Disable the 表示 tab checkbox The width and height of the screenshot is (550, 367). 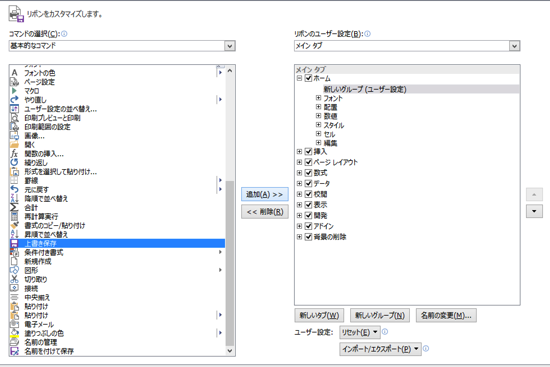point(308,205)
